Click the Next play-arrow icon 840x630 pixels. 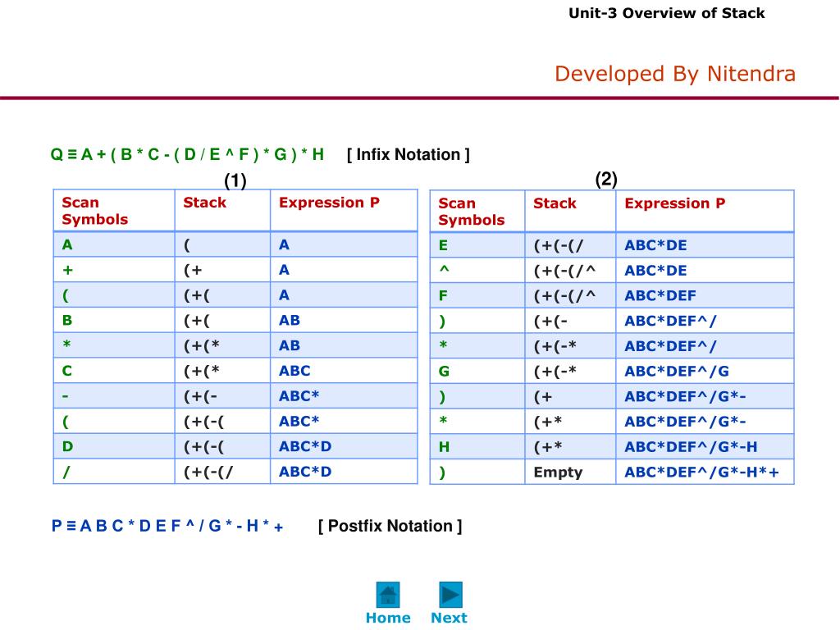pyautogui.click(x=450, y=595)
